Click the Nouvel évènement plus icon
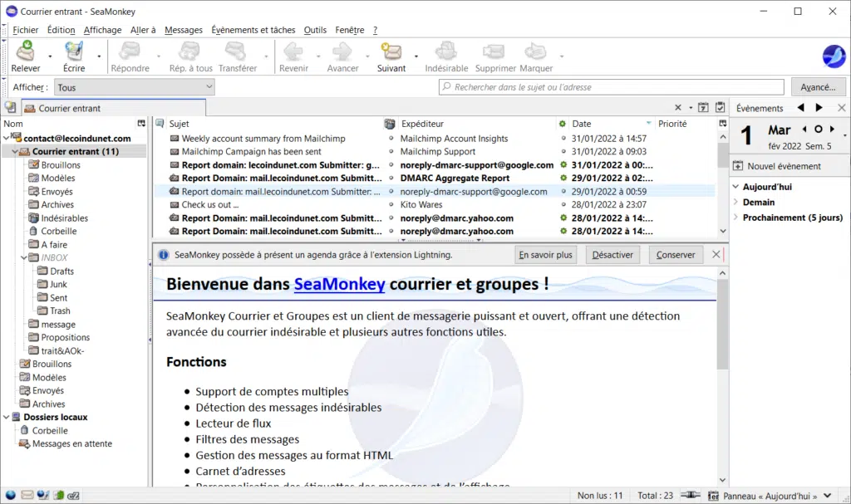 (738, 166)
